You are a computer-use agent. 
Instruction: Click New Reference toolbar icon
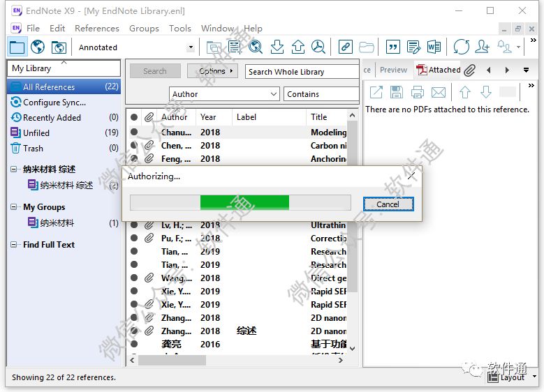235,47
